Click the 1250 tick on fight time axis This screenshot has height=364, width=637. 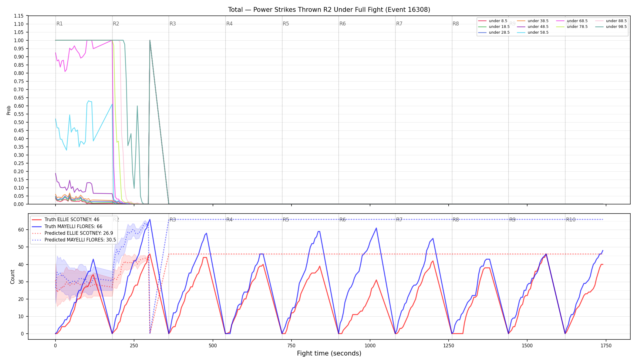(x=449, y=345)
